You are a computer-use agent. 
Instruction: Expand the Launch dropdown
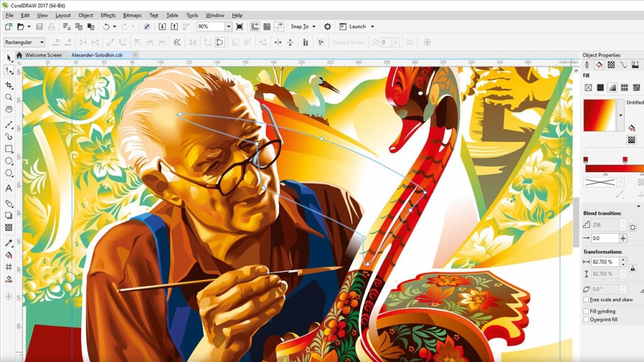(372, 26)
